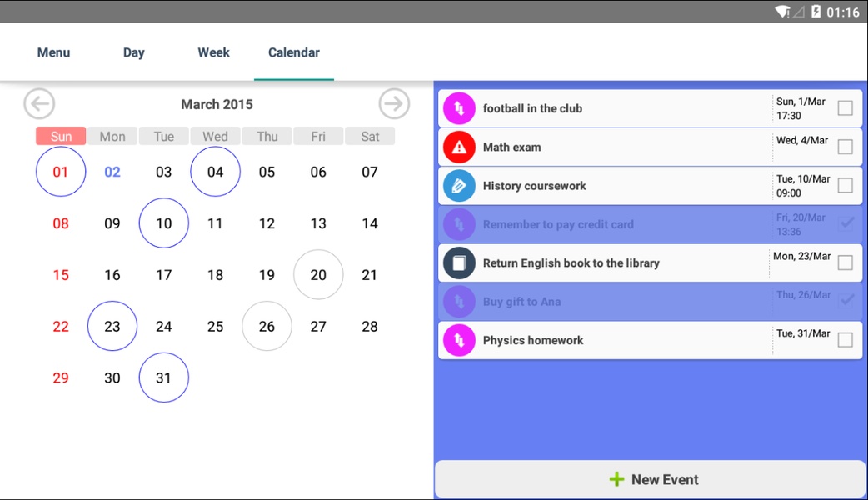The height and width of the screenshot is (500, 868).
Task: Click the Sun, 1/Mar 17:30 date
Action: pyautogui.click(x=801, y=108)
